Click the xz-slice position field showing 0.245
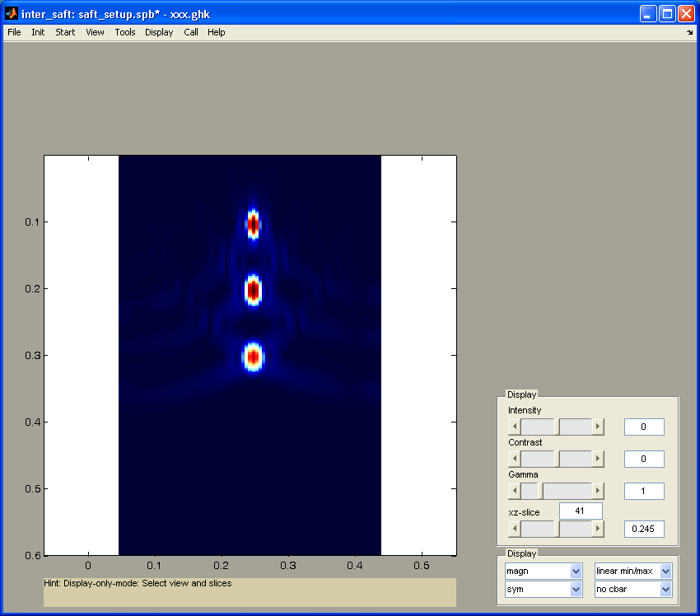Viewport: 700px width, 616px height. pyautogui.click(x=644, y=529)
